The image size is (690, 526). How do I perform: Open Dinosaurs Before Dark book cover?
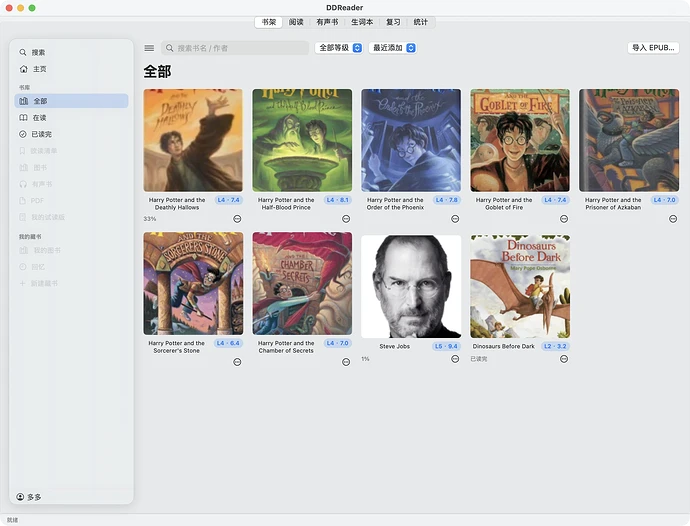click(520, 287)
